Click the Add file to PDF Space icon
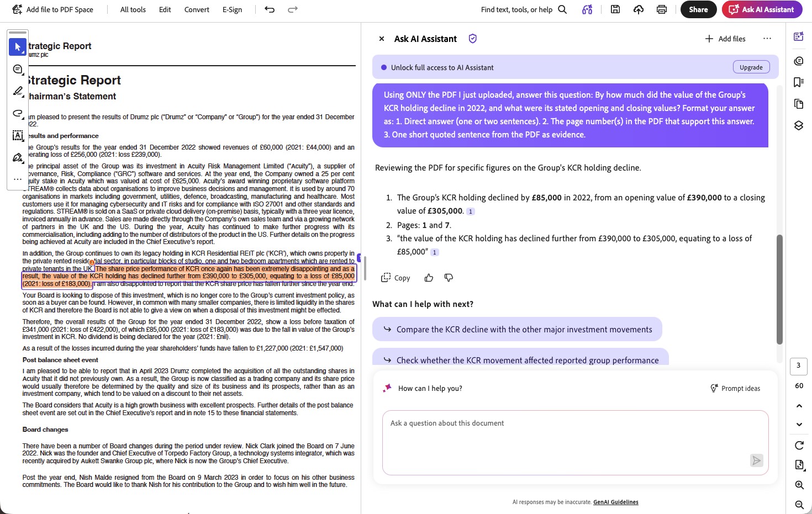This screenshot has height=514, width=812. [17, 9]
